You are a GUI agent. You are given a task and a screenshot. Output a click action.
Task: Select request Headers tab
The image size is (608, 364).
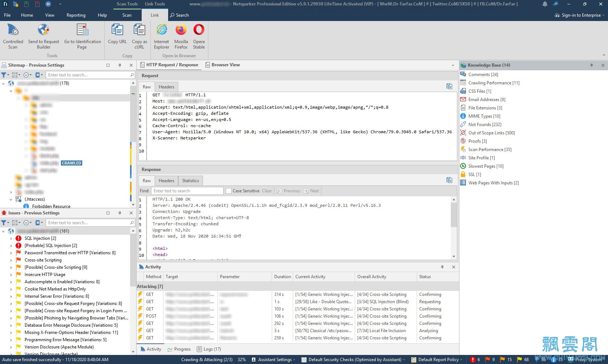166,87
